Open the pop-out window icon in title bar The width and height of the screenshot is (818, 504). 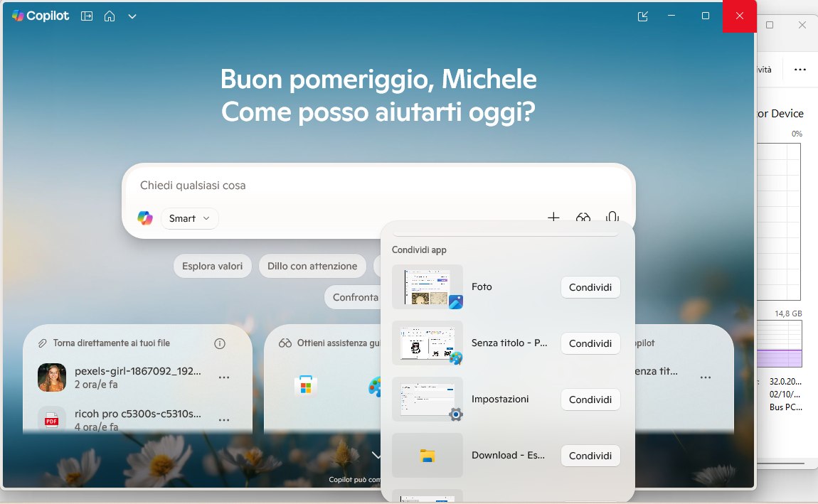pos(643,16)
